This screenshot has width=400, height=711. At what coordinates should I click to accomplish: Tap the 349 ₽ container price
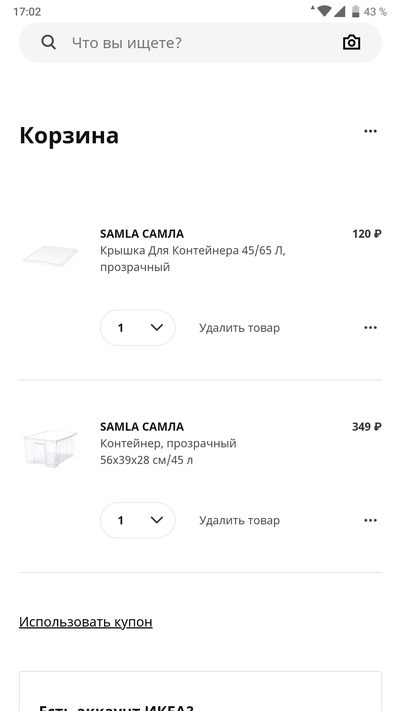(367, 427)
